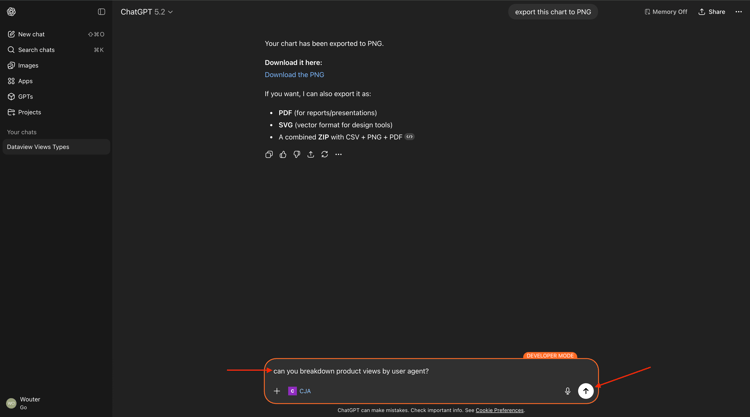Viewport: 750px width, 417px height.
Task: Share the response using the upload icon
Action: click(310, 154)
